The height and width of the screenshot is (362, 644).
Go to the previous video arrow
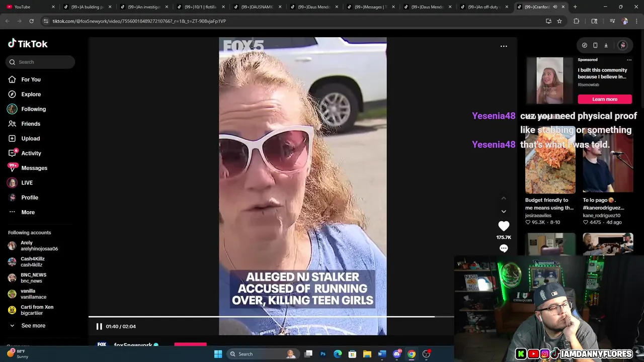point(504,198)
